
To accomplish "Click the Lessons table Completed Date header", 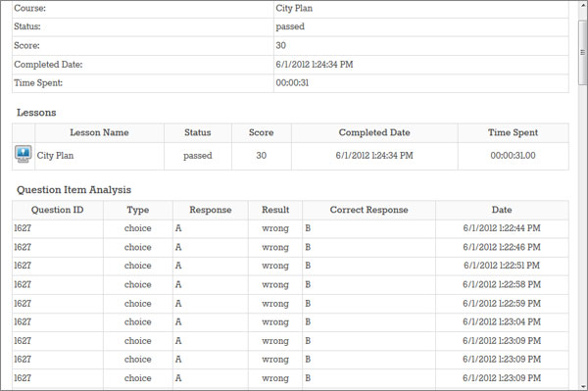I will pos(374,132).
